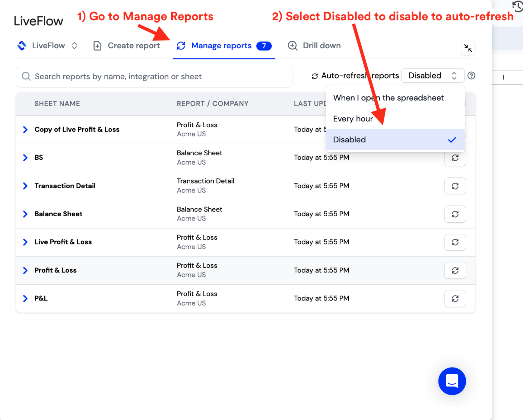Choose the 'Disabled' auto-refresh option
523x420 pixels.
tap(395, 140)
